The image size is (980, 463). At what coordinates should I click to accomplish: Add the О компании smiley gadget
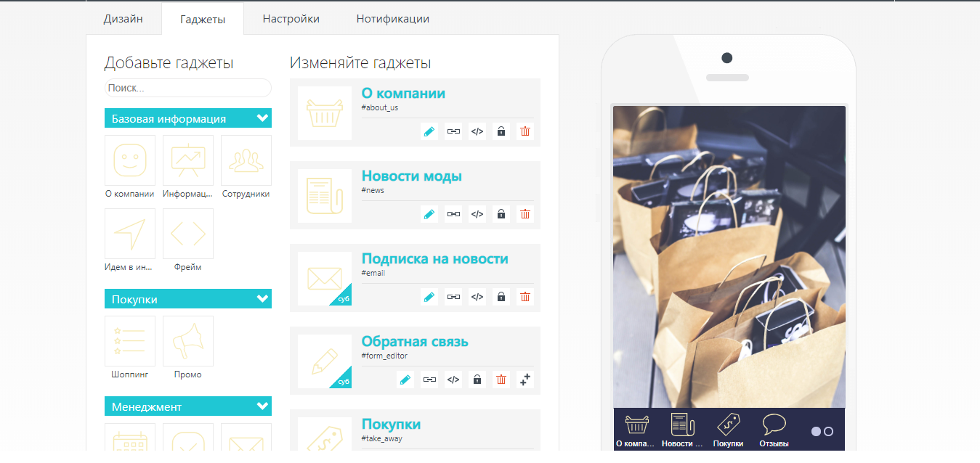130,160
